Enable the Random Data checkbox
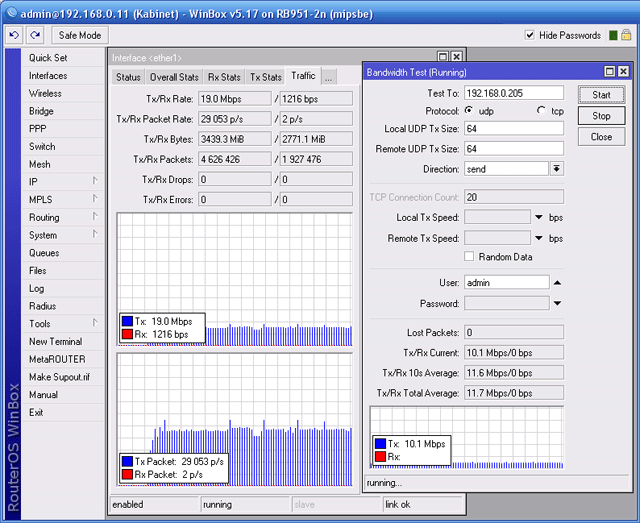 [469, 256]
